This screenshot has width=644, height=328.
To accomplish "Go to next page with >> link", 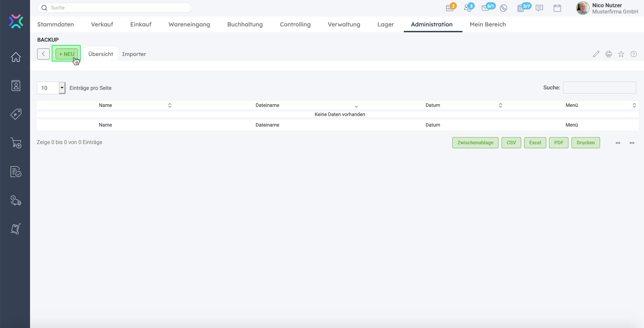I will coord(632,143).
